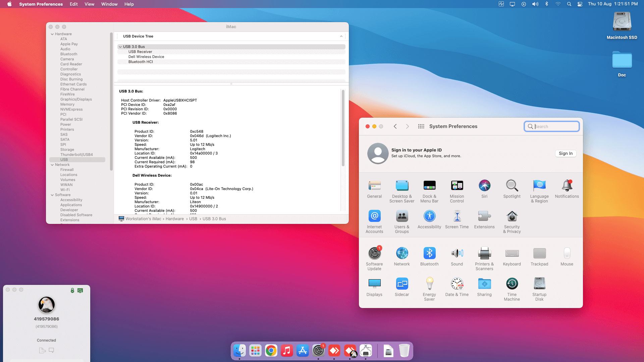Screen dimensions: 644x362
Task: Open the View menu
Action: tap(89, 4)
